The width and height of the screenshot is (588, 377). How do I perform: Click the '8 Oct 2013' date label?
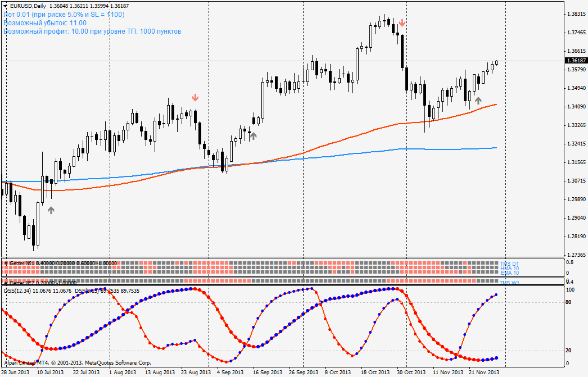(338, 372)
